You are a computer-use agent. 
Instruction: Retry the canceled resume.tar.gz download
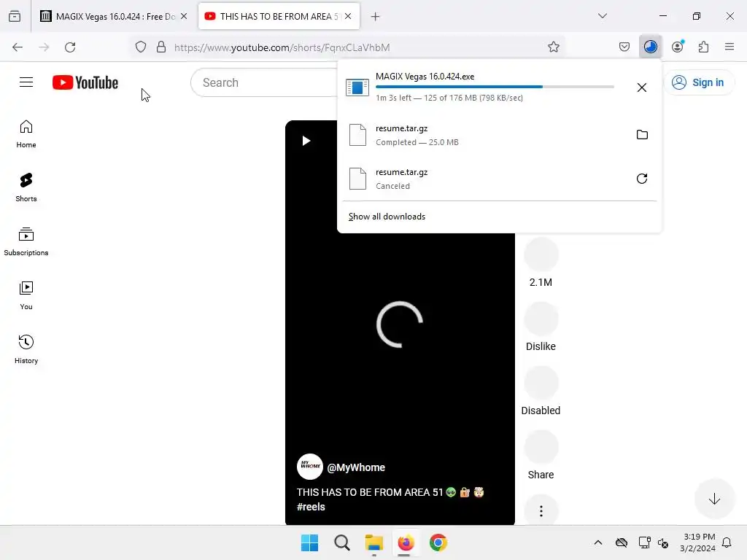coord(642,179)
